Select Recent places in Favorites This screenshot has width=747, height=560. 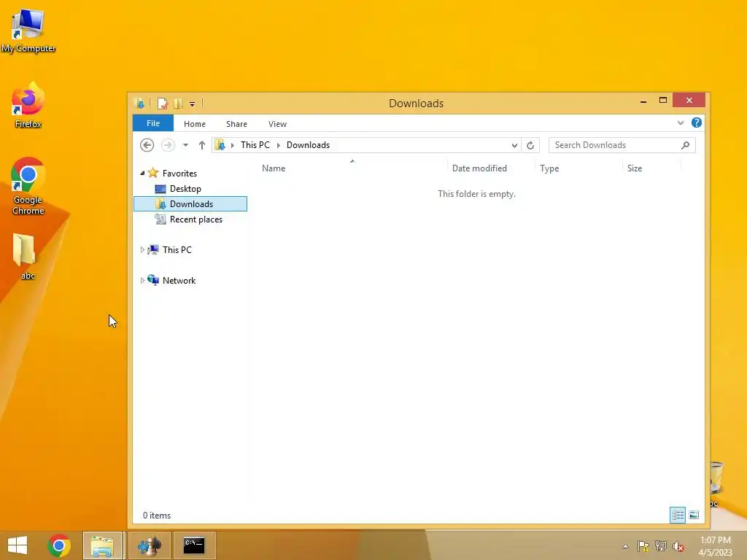pos(196,219)
